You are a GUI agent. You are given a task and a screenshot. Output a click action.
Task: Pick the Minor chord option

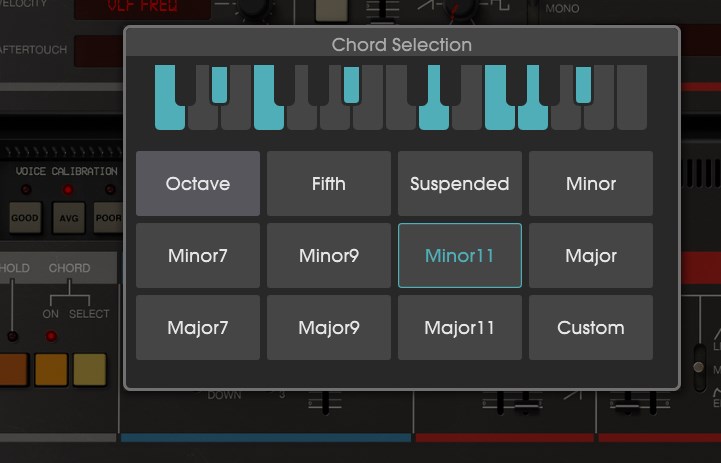click(x=590, y=184)
